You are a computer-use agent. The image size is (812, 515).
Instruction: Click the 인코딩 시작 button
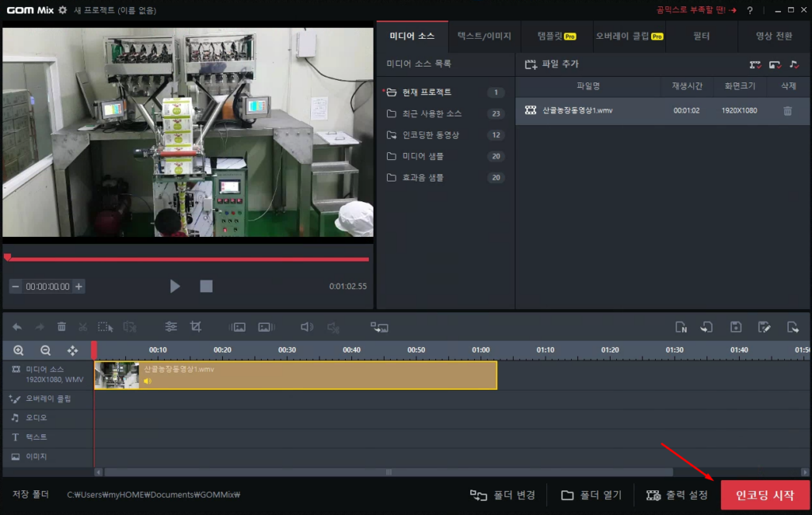764,495
